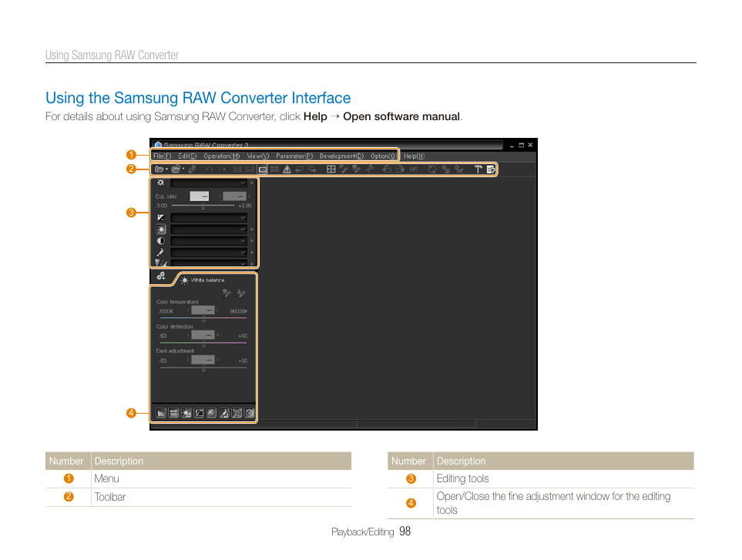The height and width of the screenshot is (560, 742).
Task: Switch to thumbnail grid view icon
Action: (237, 169)
